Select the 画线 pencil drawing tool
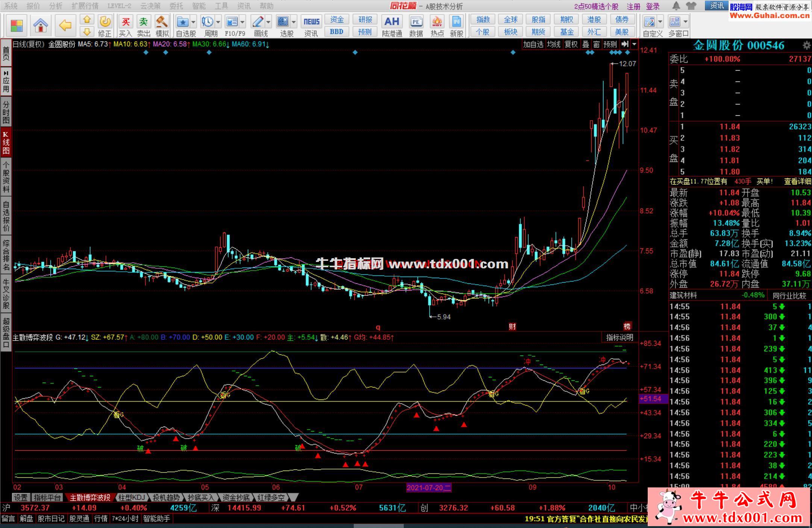This screenshot has width=812, height=528. pyautogui.click(x=258, y=22)
